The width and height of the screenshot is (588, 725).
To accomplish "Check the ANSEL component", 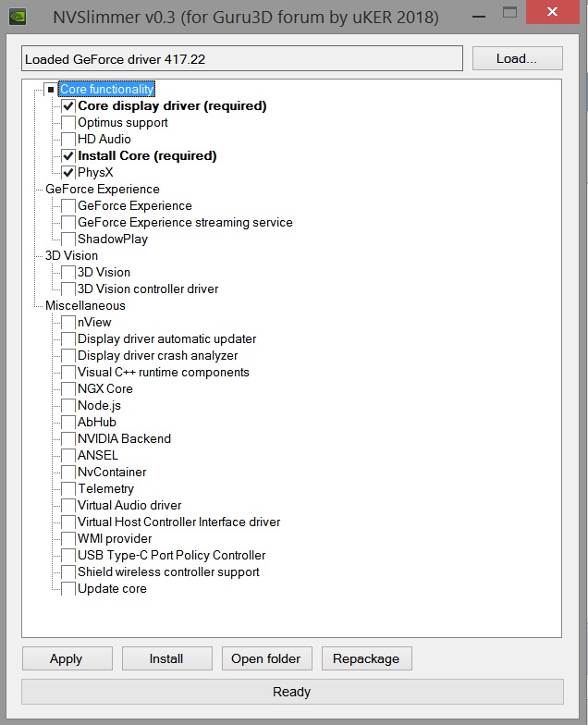I will click(68, 455).
